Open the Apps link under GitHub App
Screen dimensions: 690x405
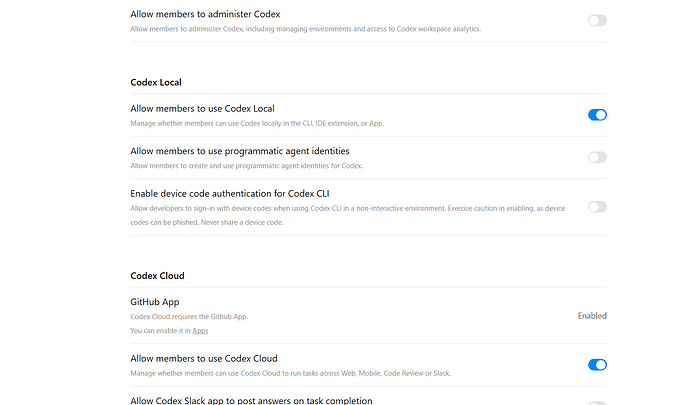click(200, 331)
